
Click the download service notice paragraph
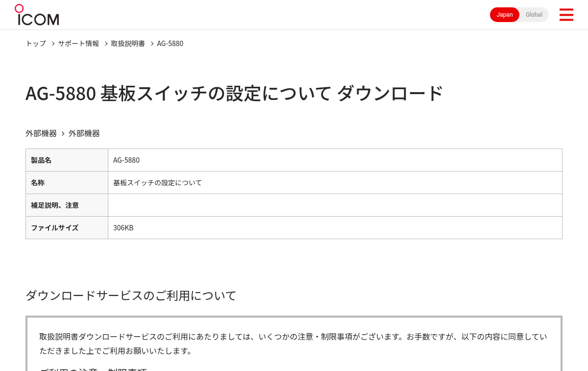(x=293, y=344)
